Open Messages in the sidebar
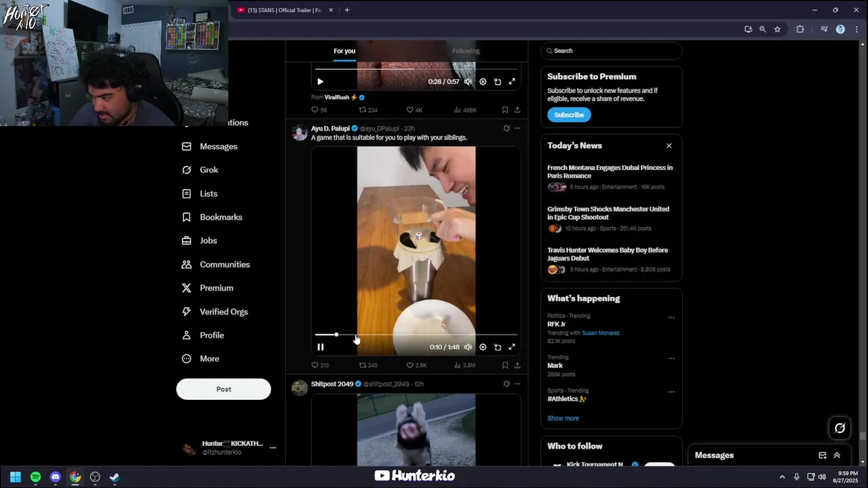 [210, 146]
